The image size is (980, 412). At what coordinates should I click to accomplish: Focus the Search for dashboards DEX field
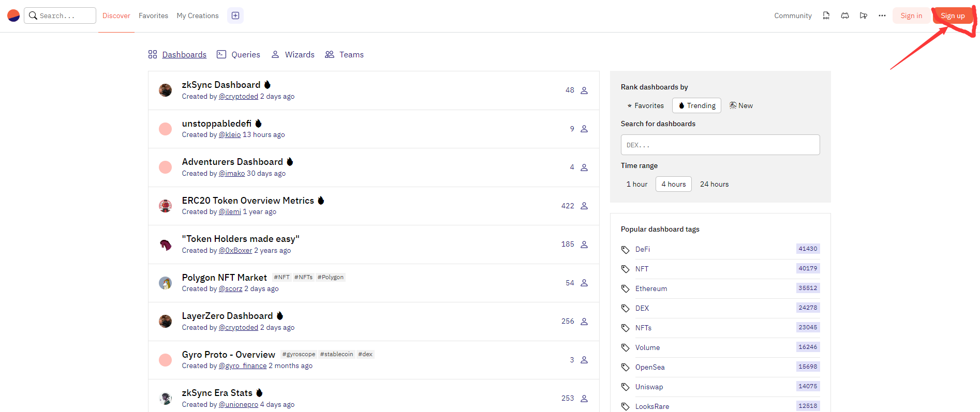[720, 145]
